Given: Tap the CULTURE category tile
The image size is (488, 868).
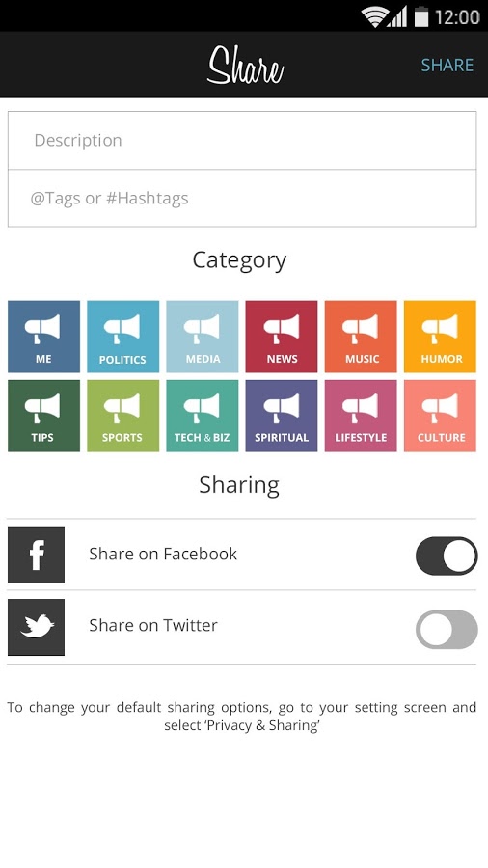Looking at the screenshot, I should pos(440,416).
